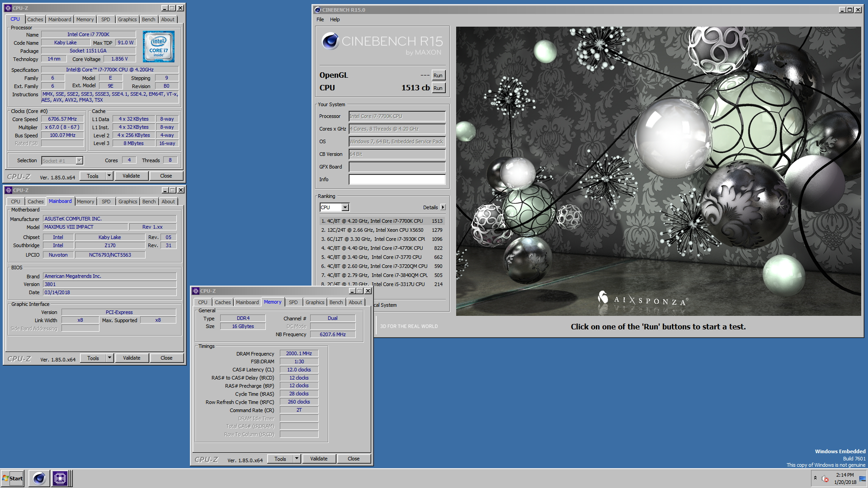Switch to Caches tab in the Memory window
Image resolution: width=868 pixels, height=488 pixels.
[222, 302]
